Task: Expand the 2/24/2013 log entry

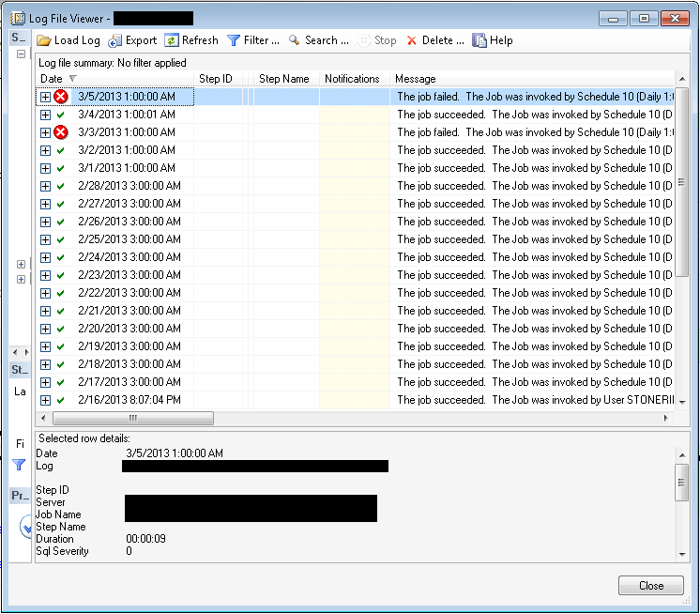Action: pyautogui.click(x=45, y=257)
